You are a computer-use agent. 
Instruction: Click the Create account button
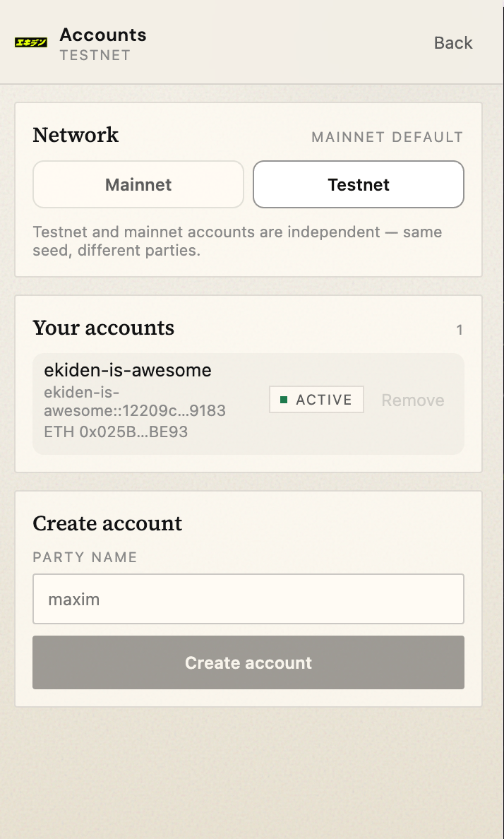248,662
